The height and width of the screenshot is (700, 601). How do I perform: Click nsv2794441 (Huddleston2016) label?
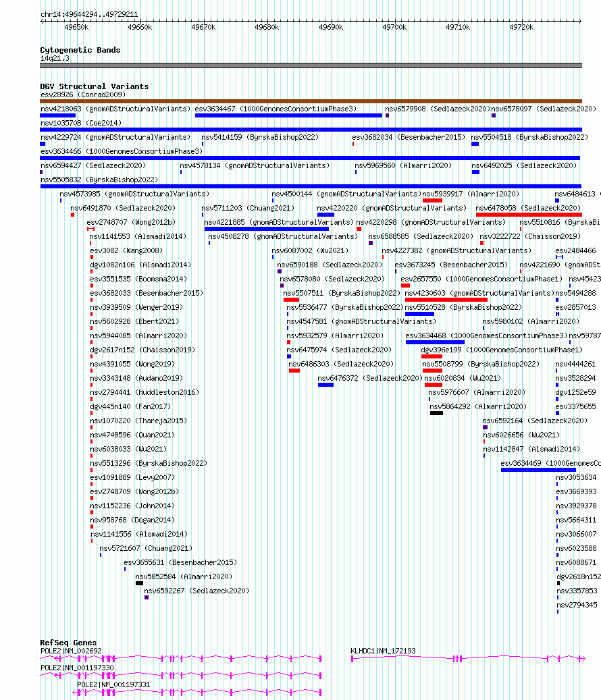(x=145, y=393)
